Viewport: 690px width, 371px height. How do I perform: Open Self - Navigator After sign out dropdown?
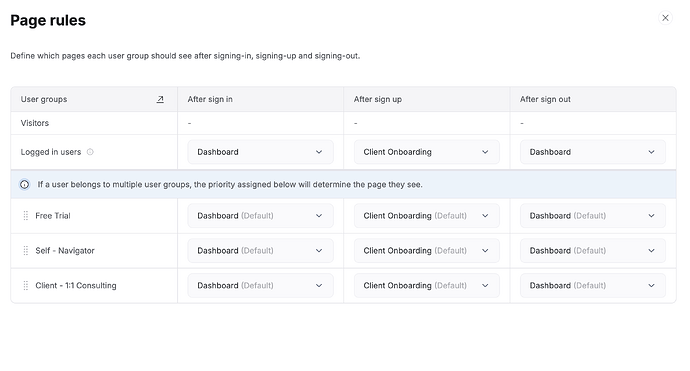pyautogui.click(x=593, y=250)
